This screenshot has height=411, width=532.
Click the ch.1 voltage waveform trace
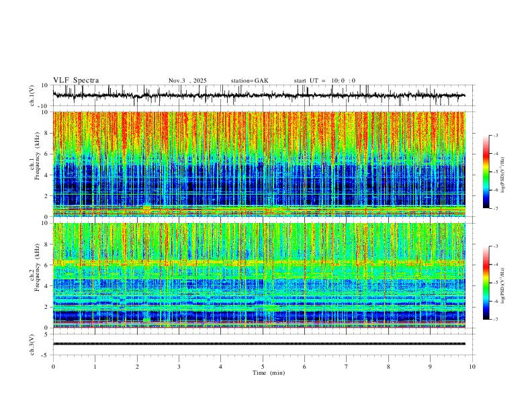259,95
